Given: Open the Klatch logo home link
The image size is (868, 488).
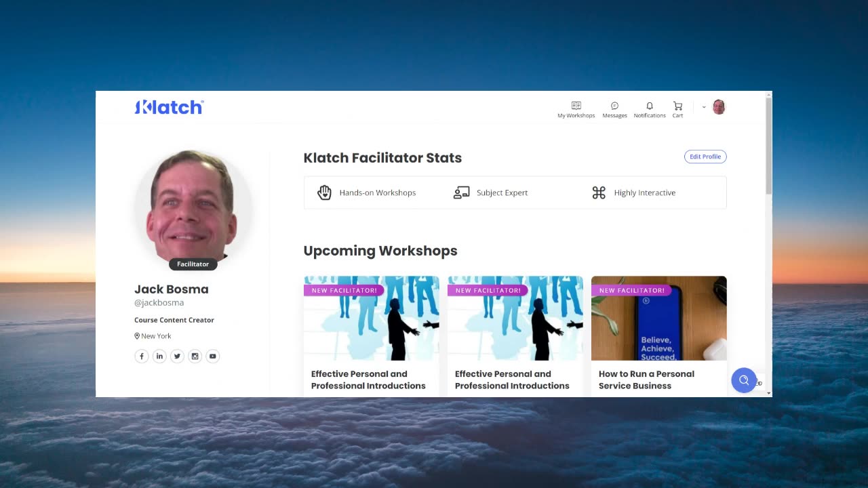Looking at the screenshot, I should (169, 107).
